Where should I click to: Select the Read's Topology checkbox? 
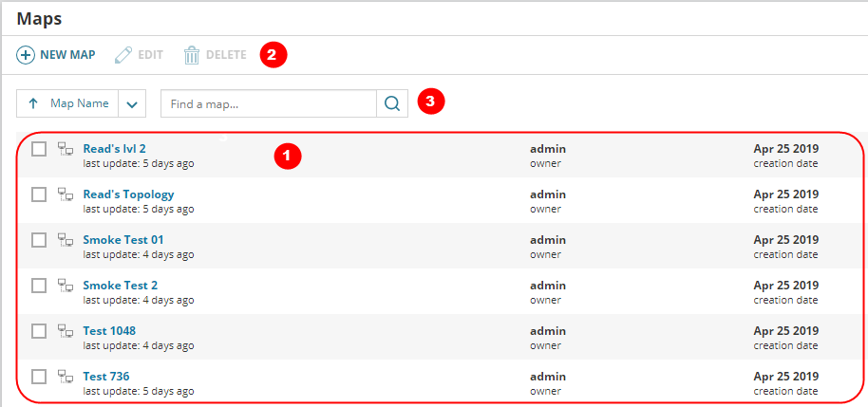39,194
